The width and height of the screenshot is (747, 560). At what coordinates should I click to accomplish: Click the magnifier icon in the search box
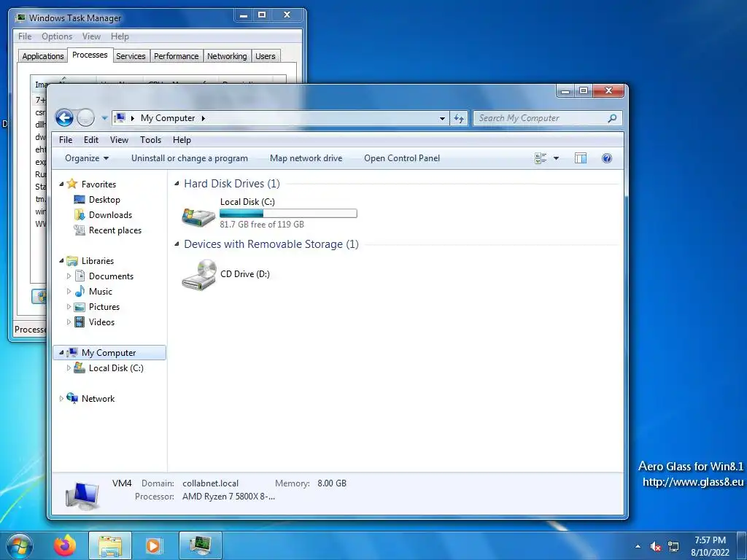click(x=613, y=118)
